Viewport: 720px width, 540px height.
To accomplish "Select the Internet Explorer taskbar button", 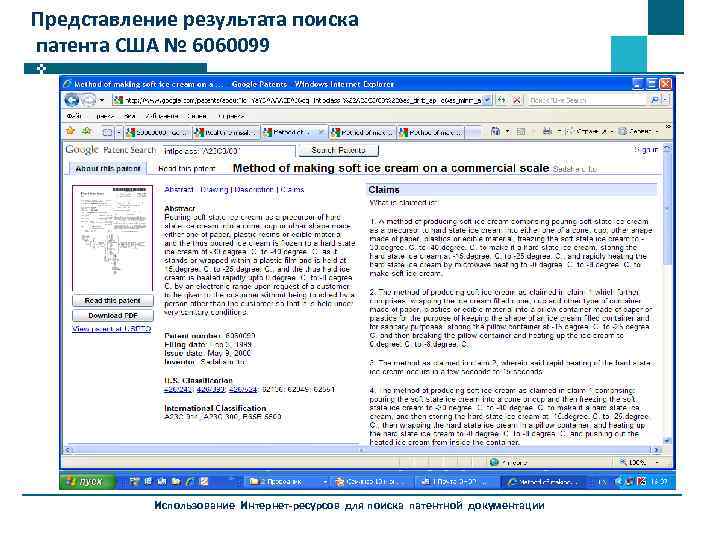I will (542, 481).
